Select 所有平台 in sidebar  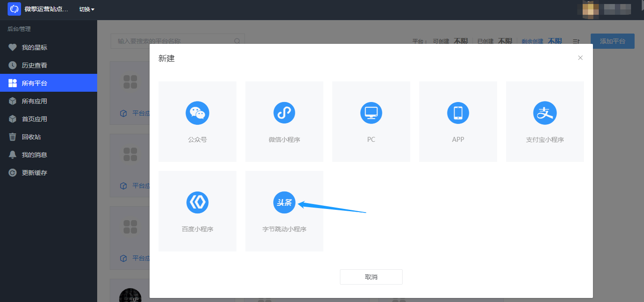coord(48,83)
